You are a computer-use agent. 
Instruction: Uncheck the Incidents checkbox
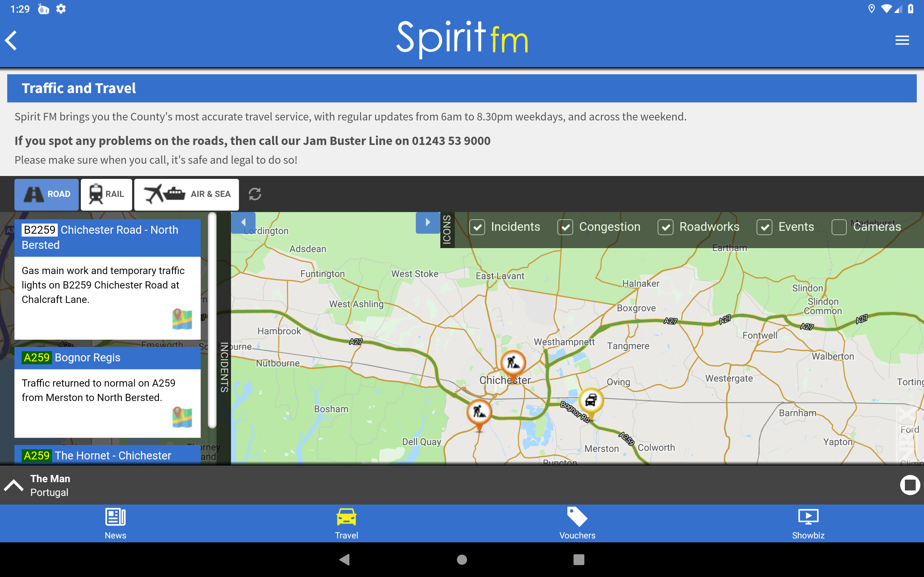(477, 227)
